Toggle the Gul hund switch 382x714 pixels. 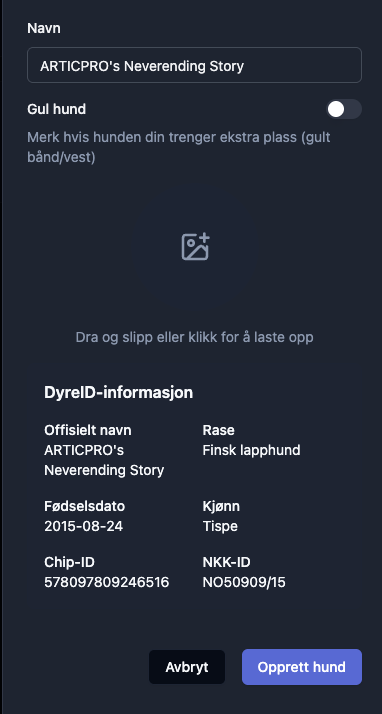(344, 109)
